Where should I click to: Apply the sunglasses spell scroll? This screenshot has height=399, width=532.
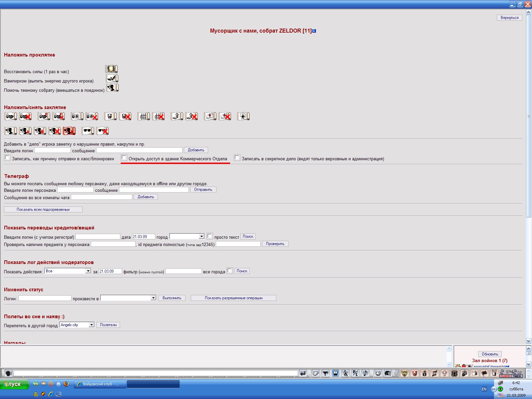tap(88, 131)
